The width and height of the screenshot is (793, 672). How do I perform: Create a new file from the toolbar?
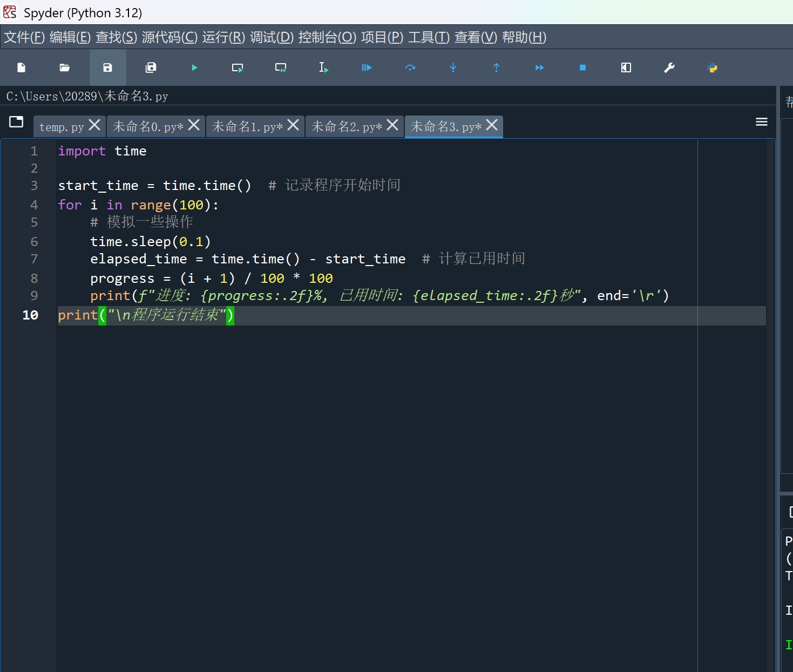22,67
